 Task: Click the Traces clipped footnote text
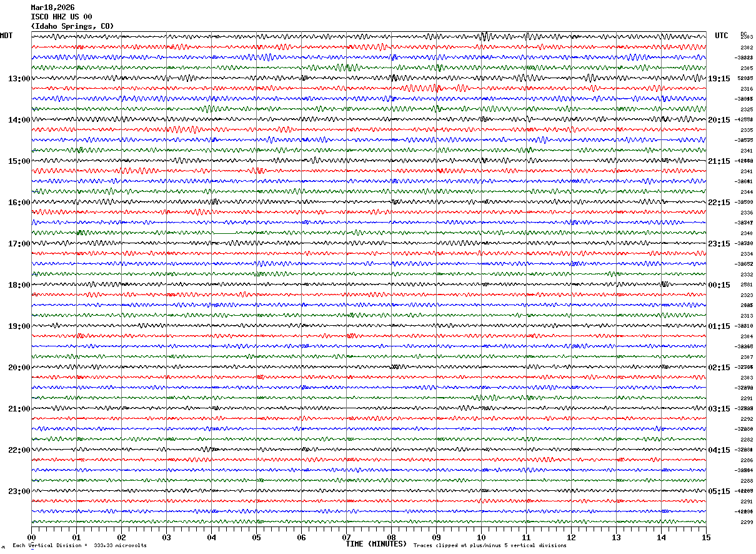click(x=490, y=545)
